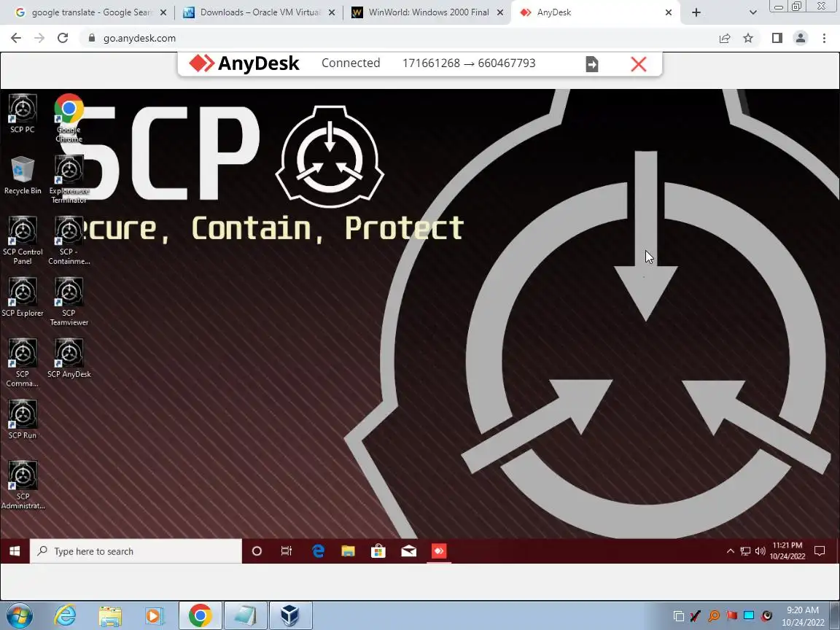Open Mail app on remote taskbar
This screenshot has width=840, height=630.
[x=409, y=551]
